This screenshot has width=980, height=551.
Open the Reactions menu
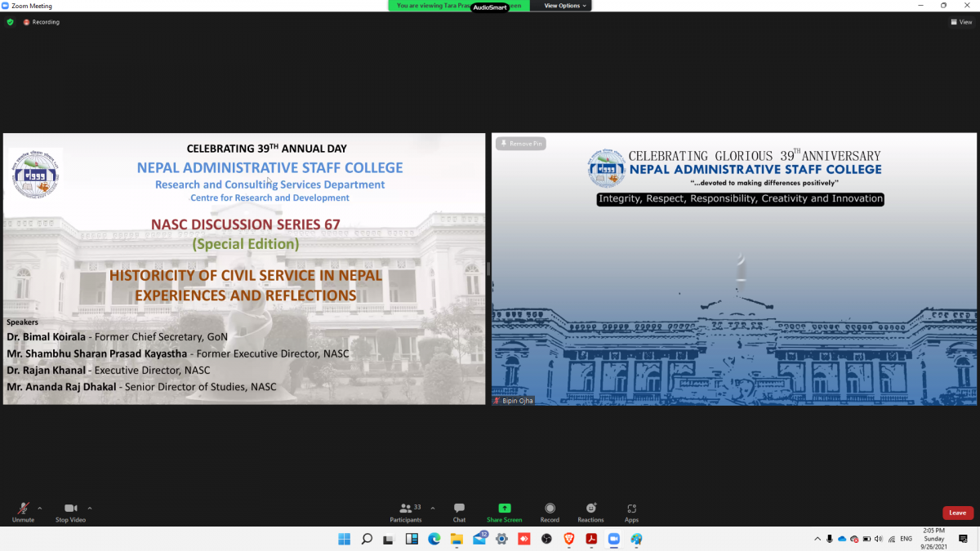590,512
